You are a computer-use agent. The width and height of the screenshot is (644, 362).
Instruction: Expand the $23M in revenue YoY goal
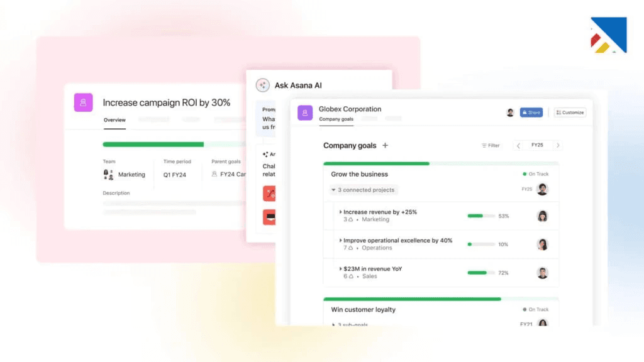pyautogui.click(x=341, y=269)
